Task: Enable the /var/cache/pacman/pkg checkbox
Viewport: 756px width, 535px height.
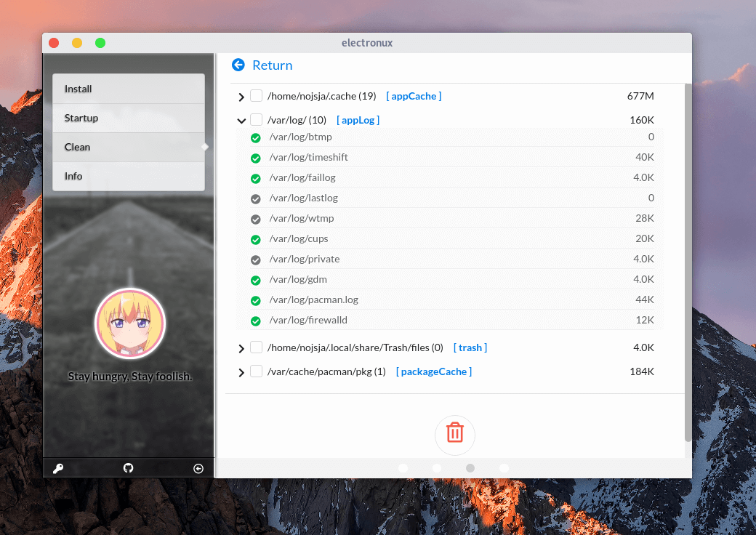Action: [256, 371]
